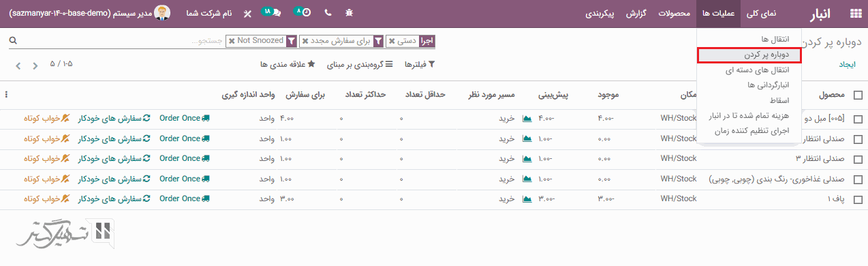
Task: Remove the Not Snoozed filter tag
Action: pos(232,41)
